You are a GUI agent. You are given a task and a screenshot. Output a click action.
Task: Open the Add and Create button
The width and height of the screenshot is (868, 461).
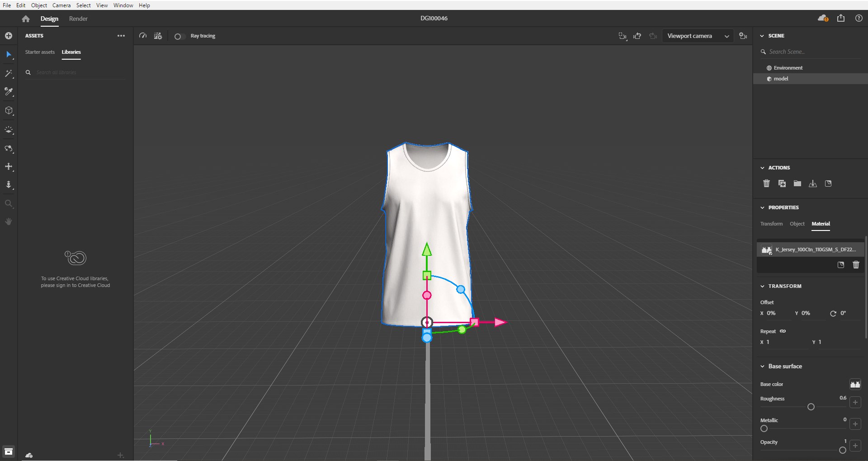pos(9,36)
